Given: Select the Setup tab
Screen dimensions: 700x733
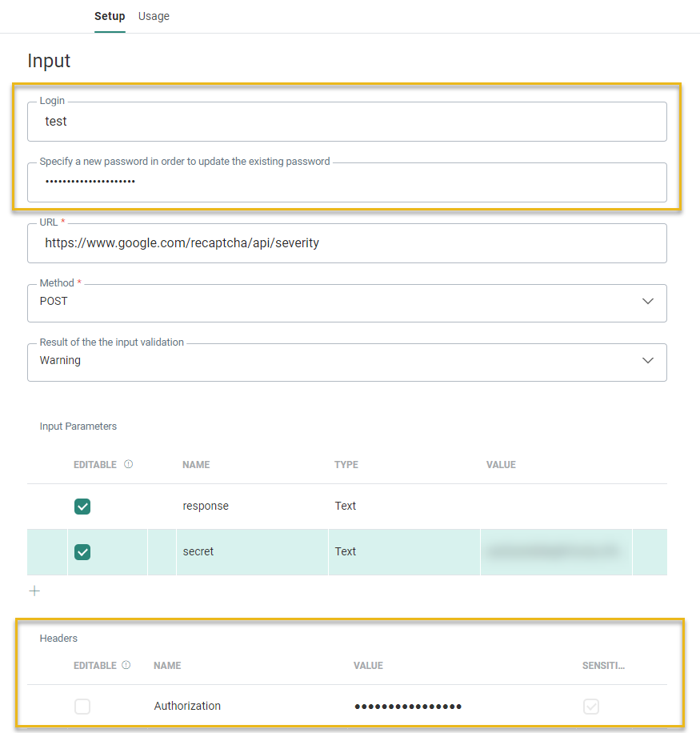Looking at the screenshot, I should (110, 16).
